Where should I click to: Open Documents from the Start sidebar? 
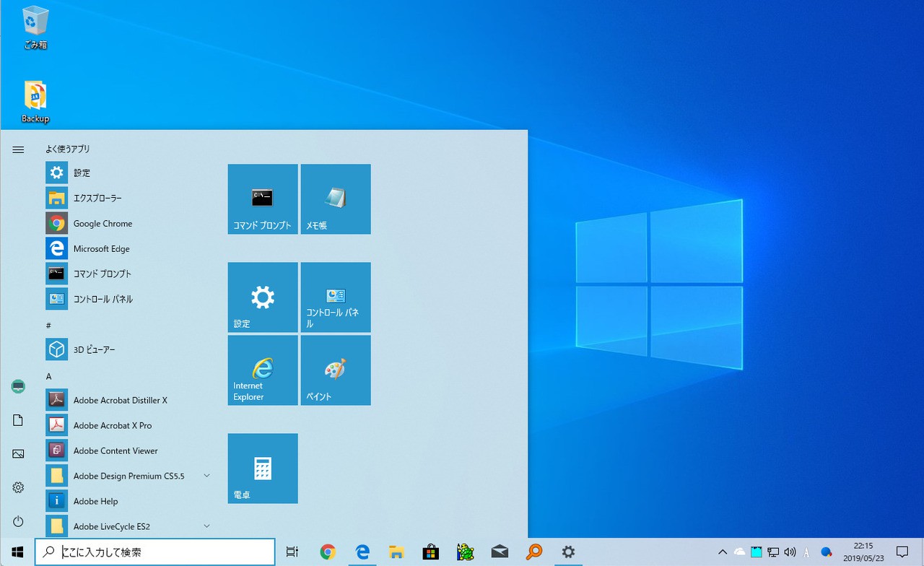18,420
